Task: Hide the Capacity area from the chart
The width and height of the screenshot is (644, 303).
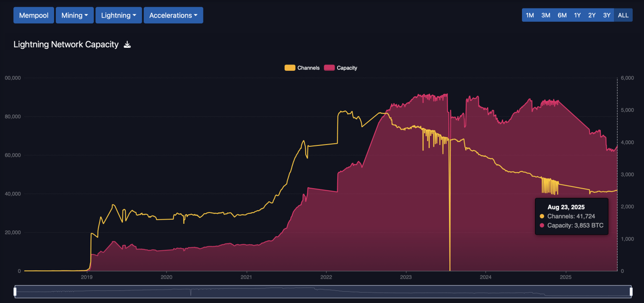Action: 340,67
